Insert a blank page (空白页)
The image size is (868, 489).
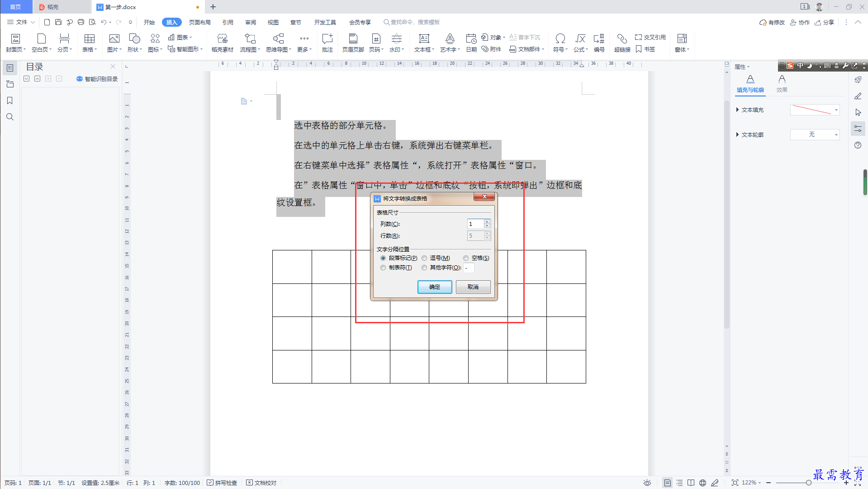[x=42, y=43]
